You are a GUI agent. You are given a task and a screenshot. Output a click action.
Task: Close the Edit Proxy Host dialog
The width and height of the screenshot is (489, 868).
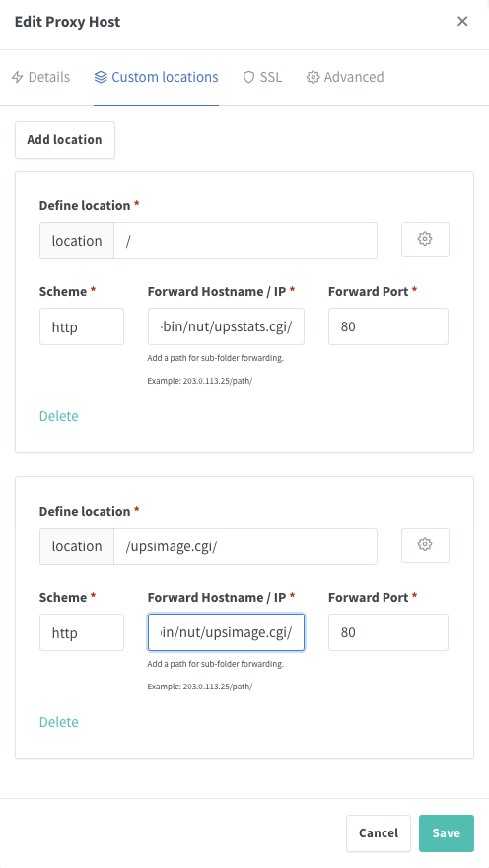462,21
